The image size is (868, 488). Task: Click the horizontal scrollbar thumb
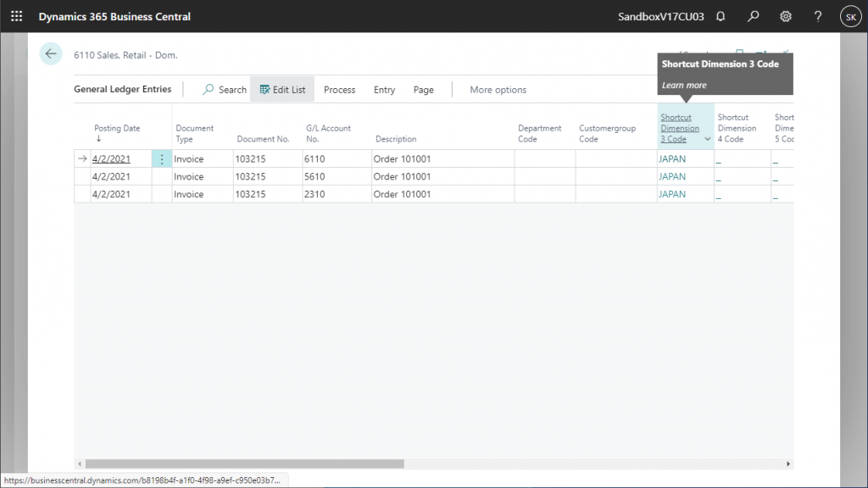[245, 463]
